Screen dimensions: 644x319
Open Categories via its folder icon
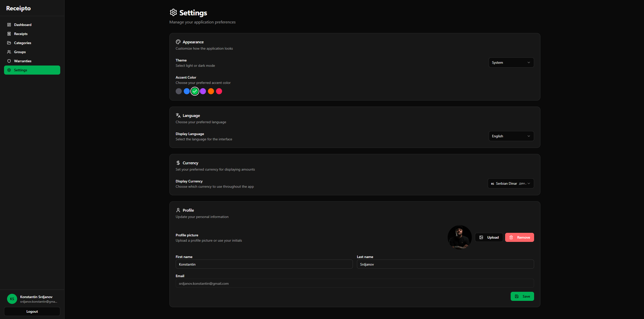9,43
